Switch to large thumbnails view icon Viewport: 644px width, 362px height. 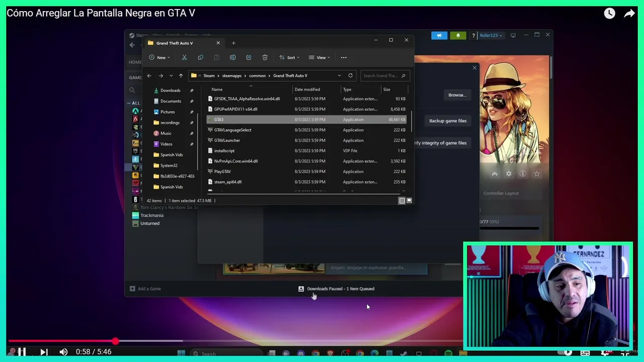409,201
